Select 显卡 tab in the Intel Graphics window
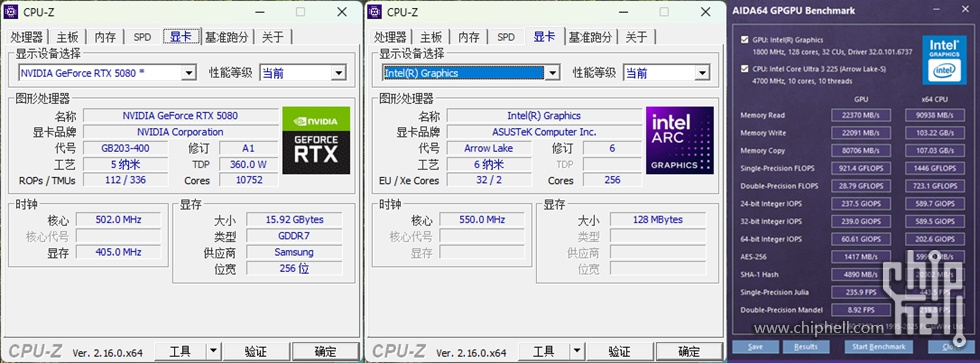This screenshot has width=980, height=363. click(x=544, y=36)
